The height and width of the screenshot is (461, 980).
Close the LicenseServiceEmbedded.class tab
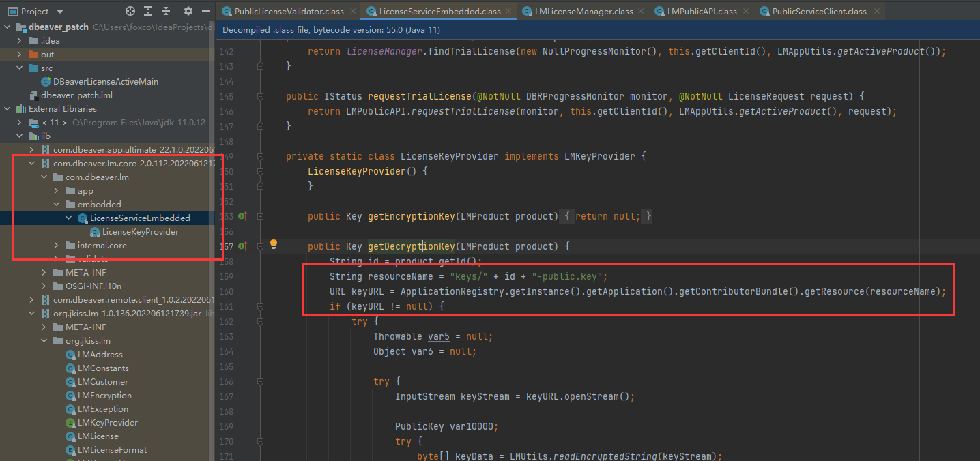point(508,12)
